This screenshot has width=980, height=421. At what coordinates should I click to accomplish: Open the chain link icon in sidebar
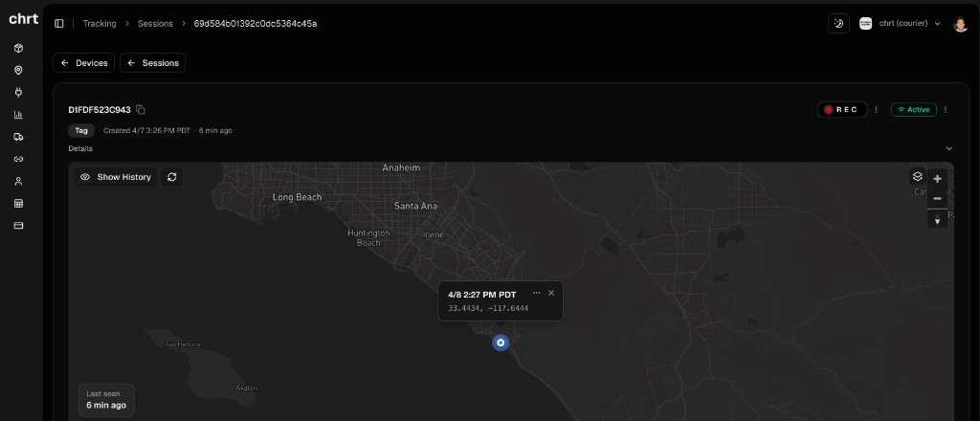(x=19, y=159)
